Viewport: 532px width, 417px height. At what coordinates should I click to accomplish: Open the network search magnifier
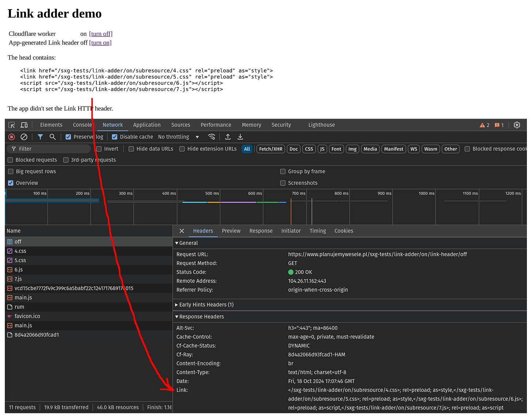(x=53, y=137)
